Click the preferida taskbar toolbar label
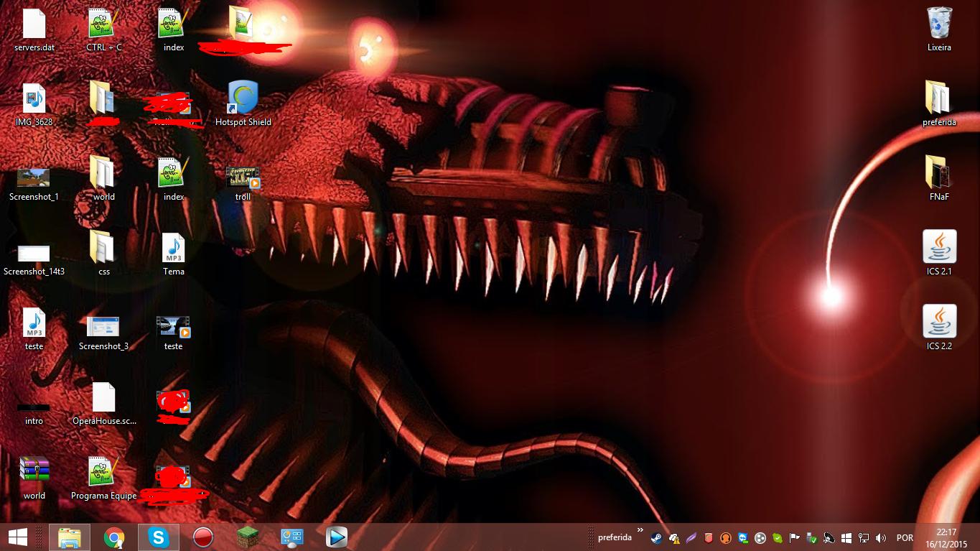The width and height of the screenshot is (980, 551). [x=615, y=537]
